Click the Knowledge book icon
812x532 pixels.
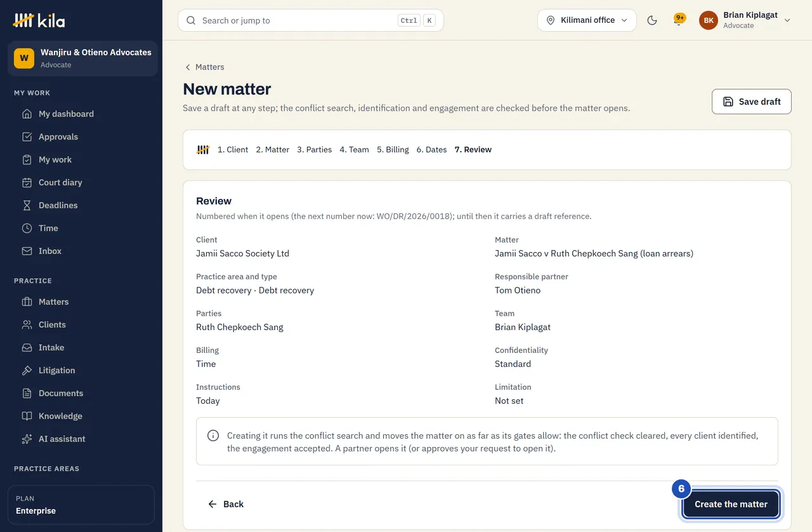click(x=27, y=416)
